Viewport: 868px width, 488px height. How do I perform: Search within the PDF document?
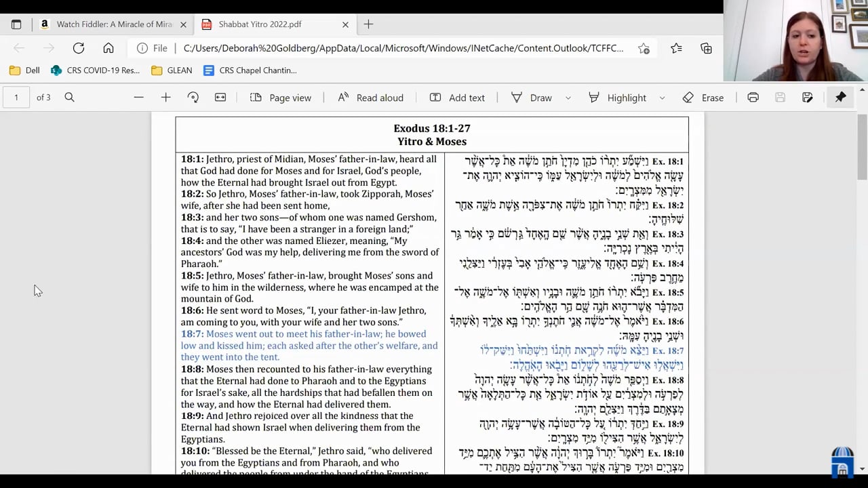click(x=69, y=98)
